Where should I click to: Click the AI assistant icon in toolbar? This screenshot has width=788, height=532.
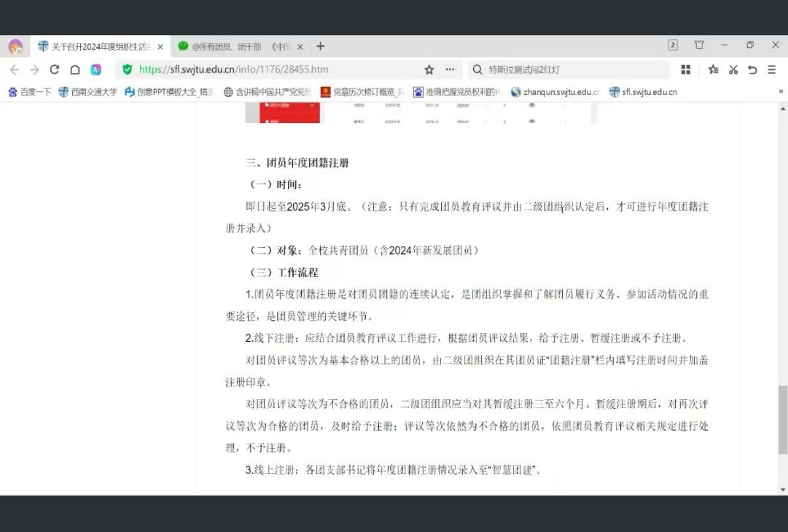pos(96,70)
